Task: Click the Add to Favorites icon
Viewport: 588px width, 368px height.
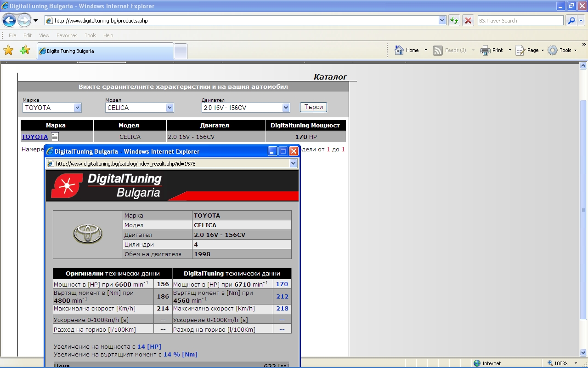Action: pos(25,51)
